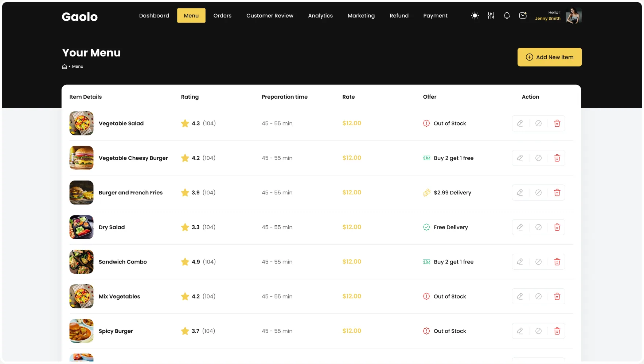Open the Jenny Smith profile avatar

click(x=574, y=16)
